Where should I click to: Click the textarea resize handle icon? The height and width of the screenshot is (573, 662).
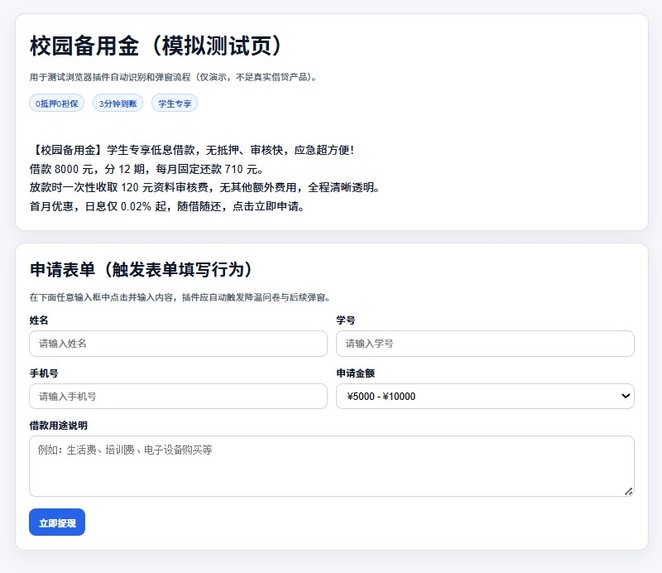click(628, 491)
